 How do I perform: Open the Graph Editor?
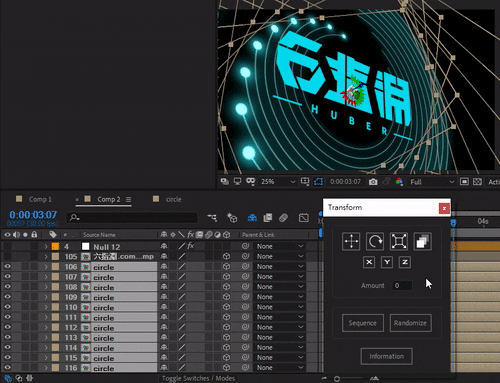304,218
